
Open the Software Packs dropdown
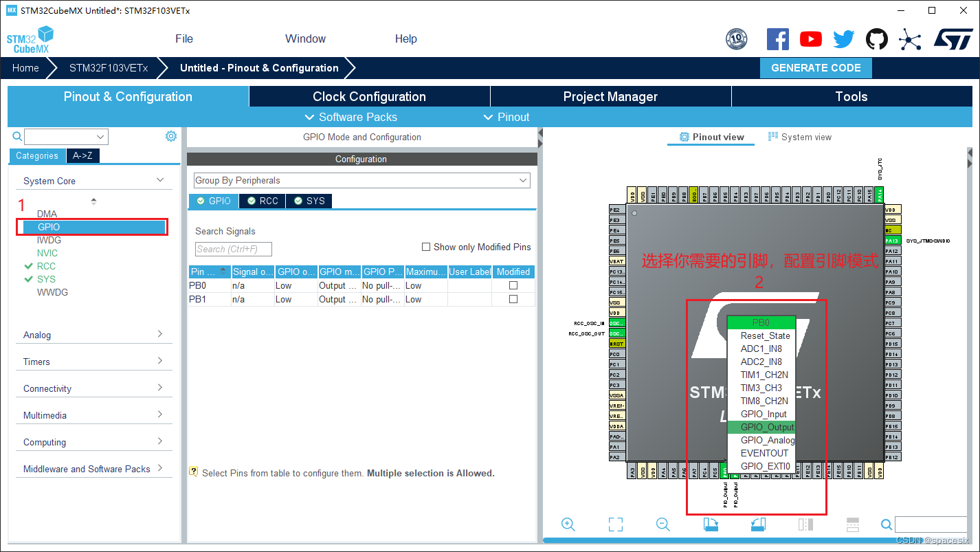pos(350,117)
